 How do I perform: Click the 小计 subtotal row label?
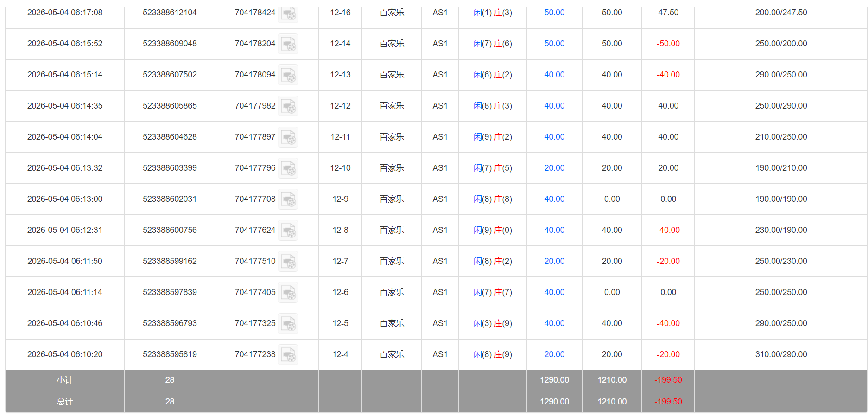coord(65,380)
